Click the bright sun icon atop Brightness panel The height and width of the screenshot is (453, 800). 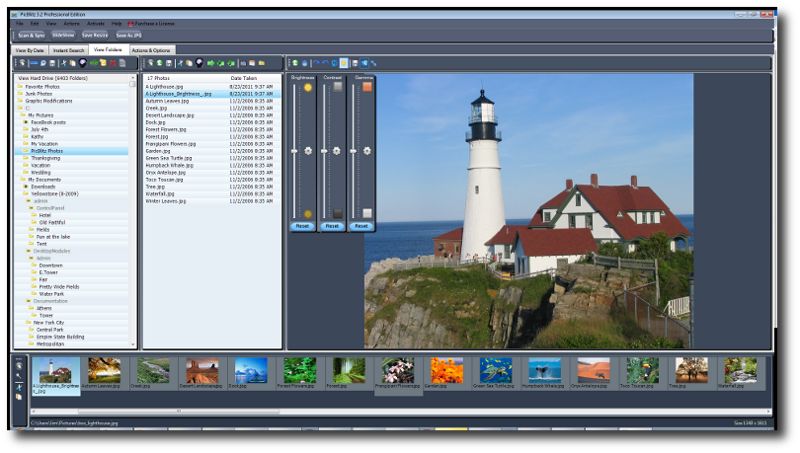coord(307,88)
